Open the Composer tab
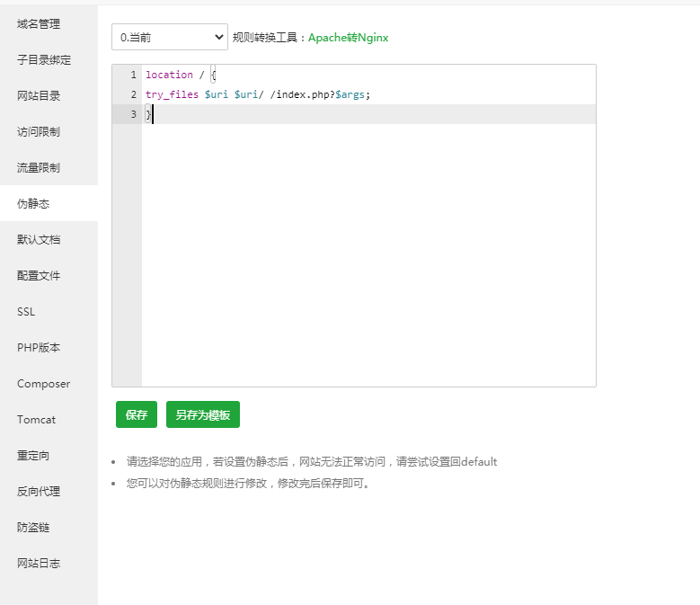700x605 pixels. 43,383
